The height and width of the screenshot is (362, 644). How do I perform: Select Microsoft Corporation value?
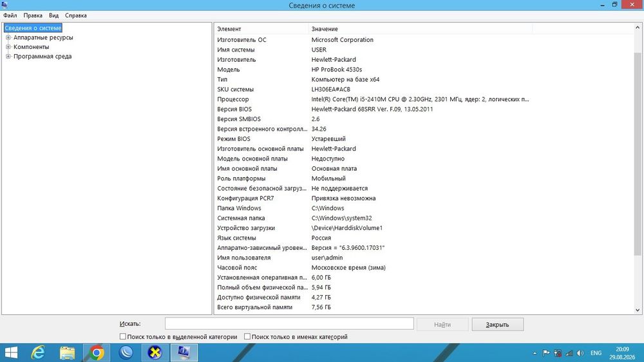(x=343, y=40)
